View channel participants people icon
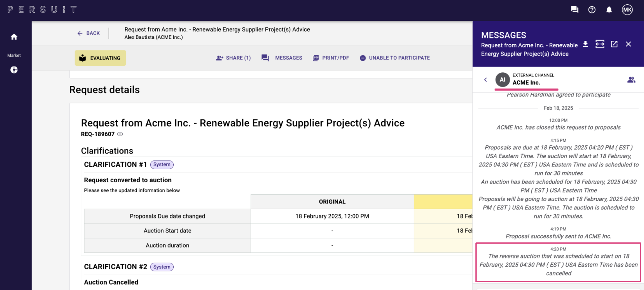The height and width of the screenshot is (290, 644). [631, 80]
